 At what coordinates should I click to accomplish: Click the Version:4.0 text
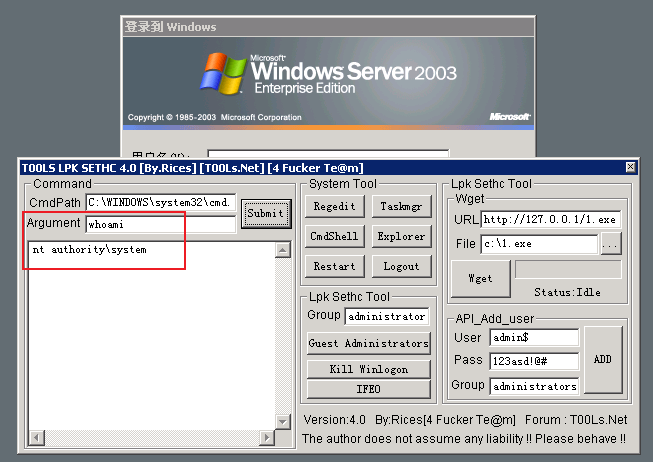pyautogui.click(x=334, y=420)
